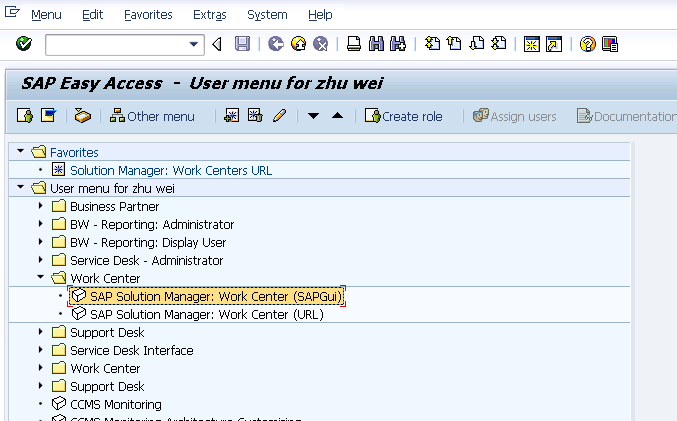The image size is (677, 421).
Task: Click the yellow Help question mark icon
Action: pos(588,44)
